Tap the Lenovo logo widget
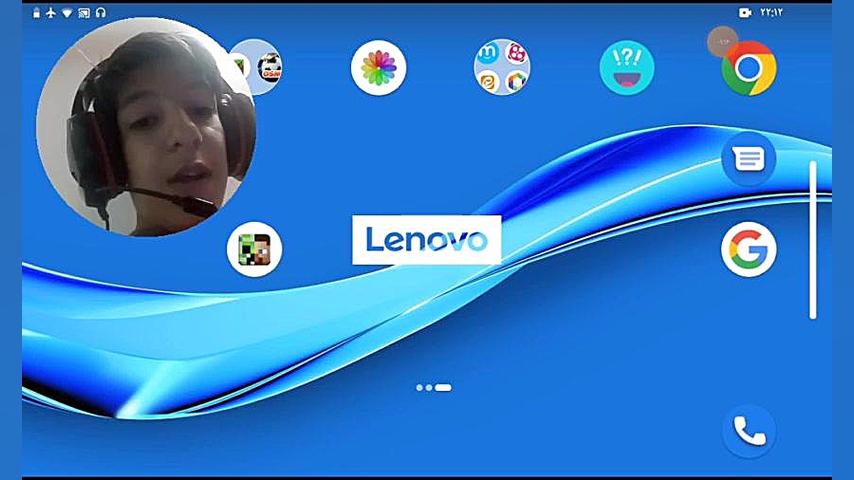 pyautogui.click(x=426, y=240)
